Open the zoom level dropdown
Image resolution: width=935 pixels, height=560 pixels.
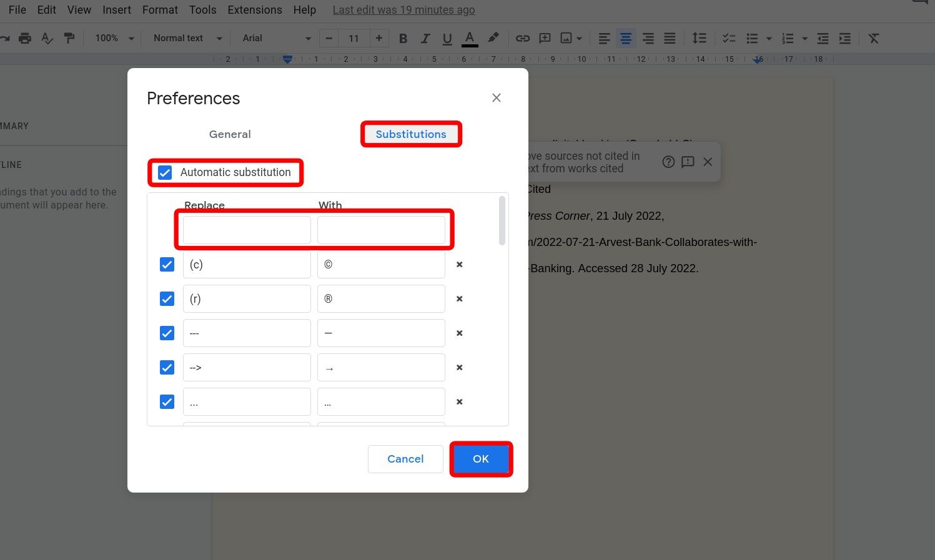point(112,38)
